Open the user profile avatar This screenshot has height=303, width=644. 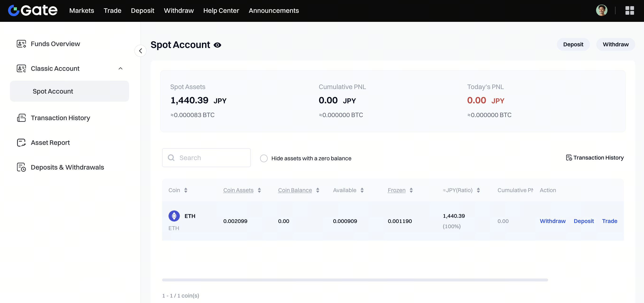coord(601,10)
